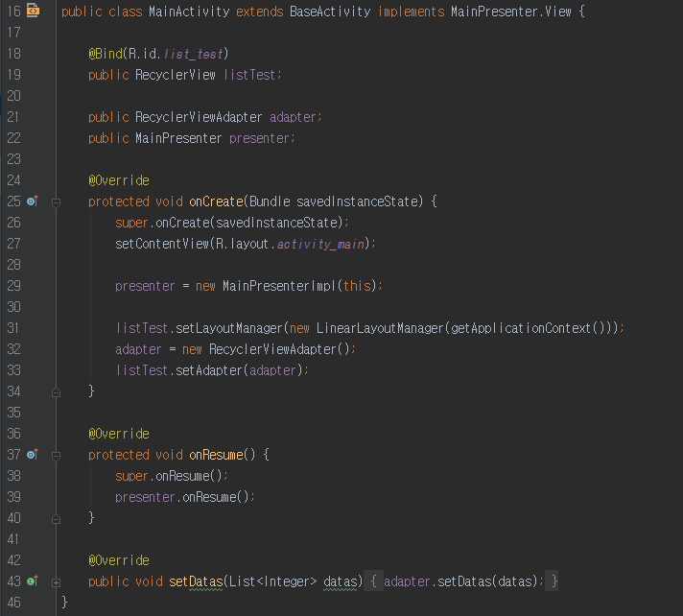This screenshot has width=683, height=616.
Task: Click the @Bind annotation
Action: click(106, 54)
